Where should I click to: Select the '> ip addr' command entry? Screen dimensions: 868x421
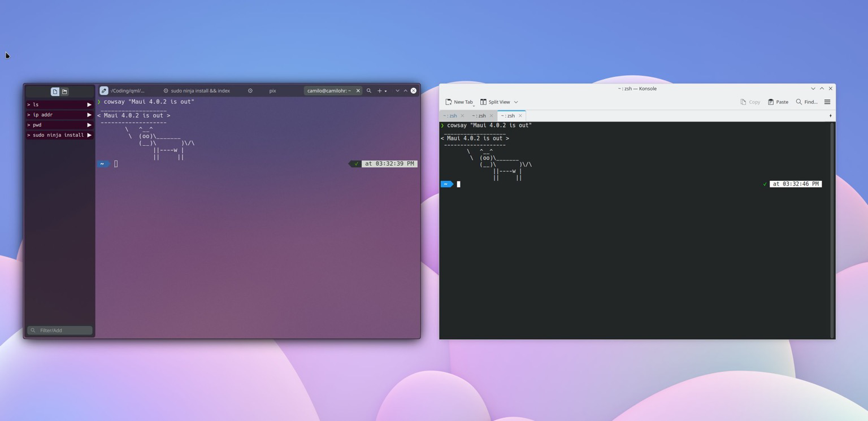pos(59,115)
